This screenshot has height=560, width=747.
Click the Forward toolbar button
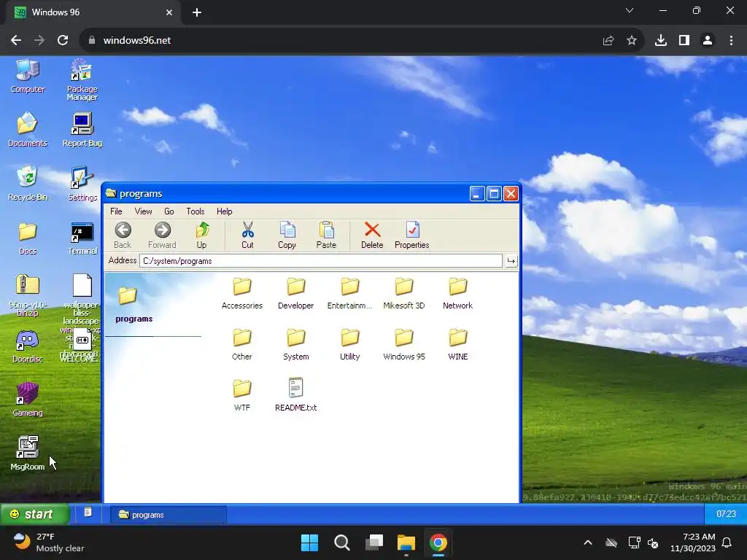[x=162, y=236]
